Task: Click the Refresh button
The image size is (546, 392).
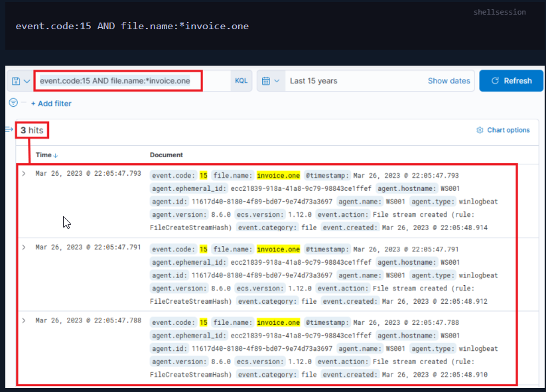Action: 512,81
